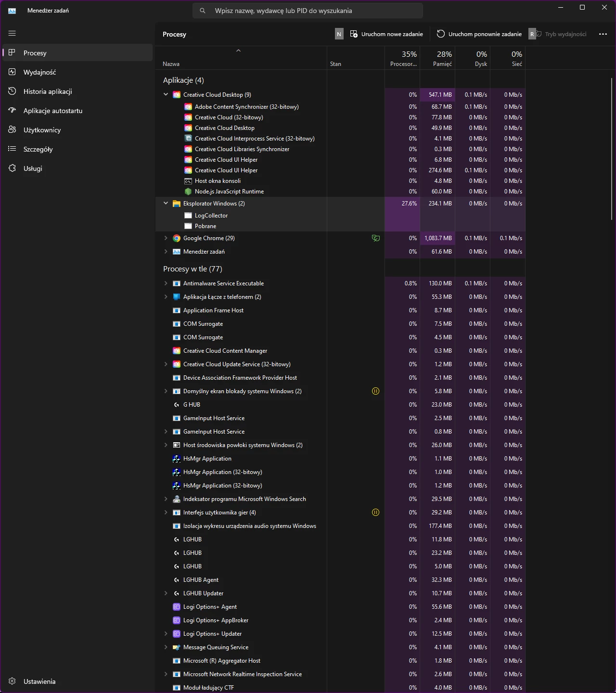The width and height of the screenshot is (616, 693).
Task: Click the Tryb wydajności button
Action: click(562, 34)
